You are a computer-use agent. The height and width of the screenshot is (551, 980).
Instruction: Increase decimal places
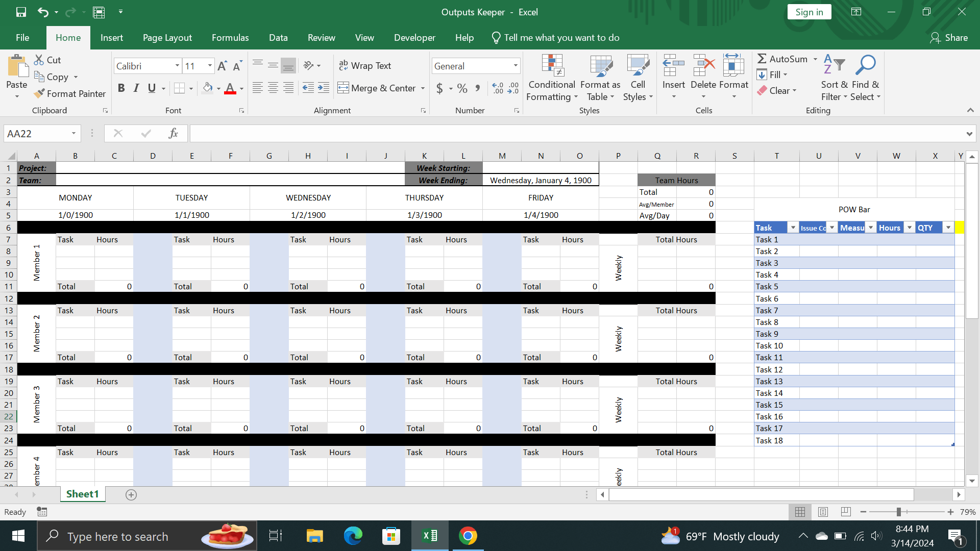tap(498, 88)
